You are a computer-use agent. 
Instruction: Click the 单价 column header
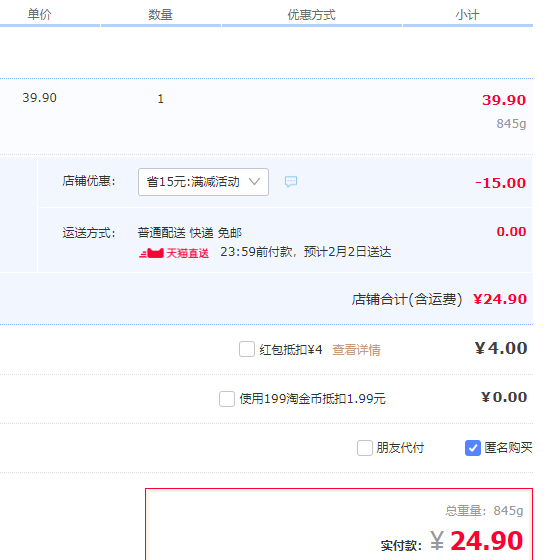click(39, 15)
